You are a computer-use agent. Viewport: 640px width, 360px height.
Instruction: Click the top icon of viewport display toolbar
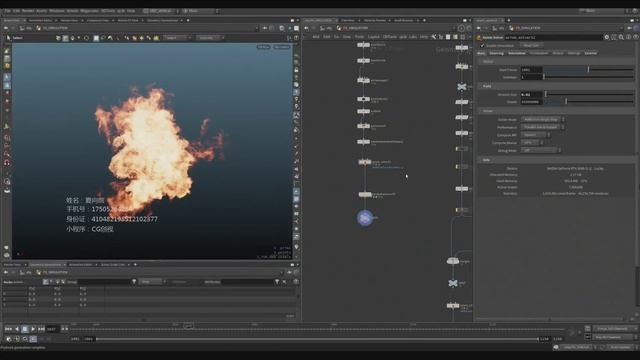pyautogui.click(x=296, y=56)
